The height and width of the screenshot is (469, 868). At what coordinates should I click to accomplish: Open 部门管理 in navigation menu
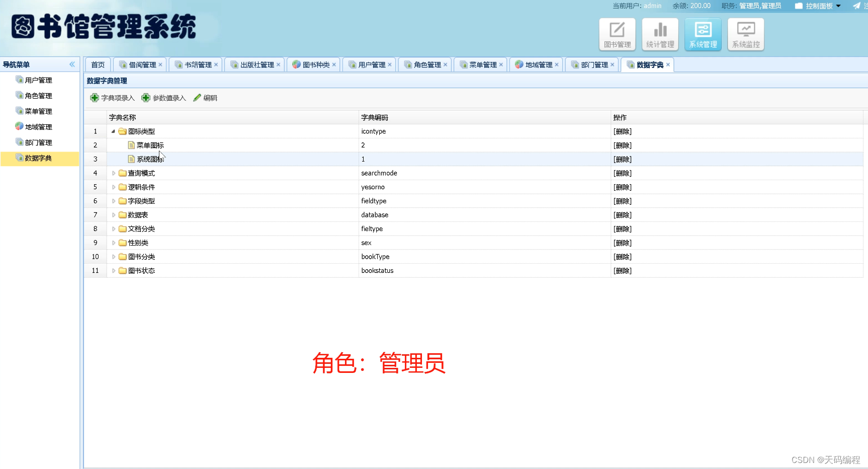38,142
